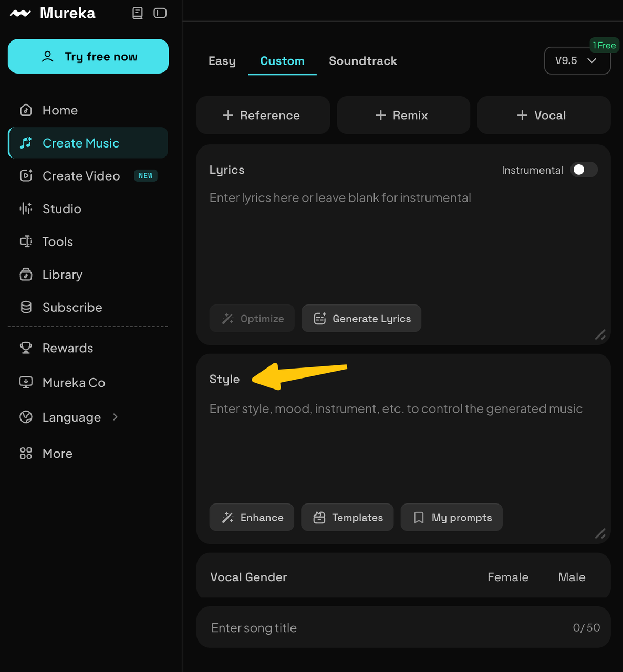Select the Custom tab

coord(283,61)
